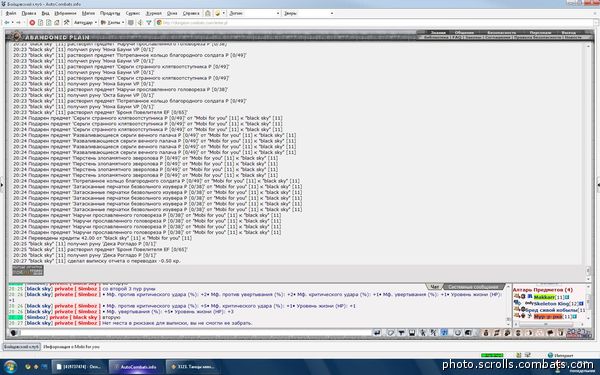Screen dimensions: 600x375
Task: Click the eraser clear-chat icon
Action: click(390, 333)
